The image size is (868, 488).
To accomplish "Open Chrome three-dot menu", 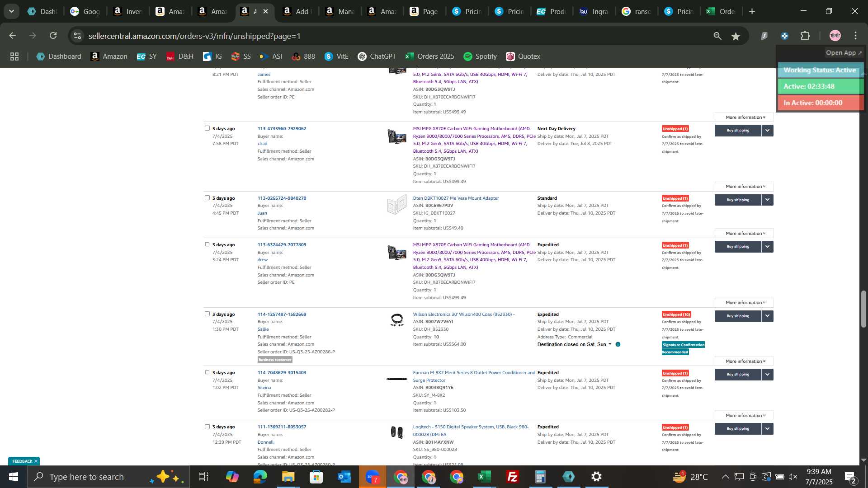I will click(855, 36).
